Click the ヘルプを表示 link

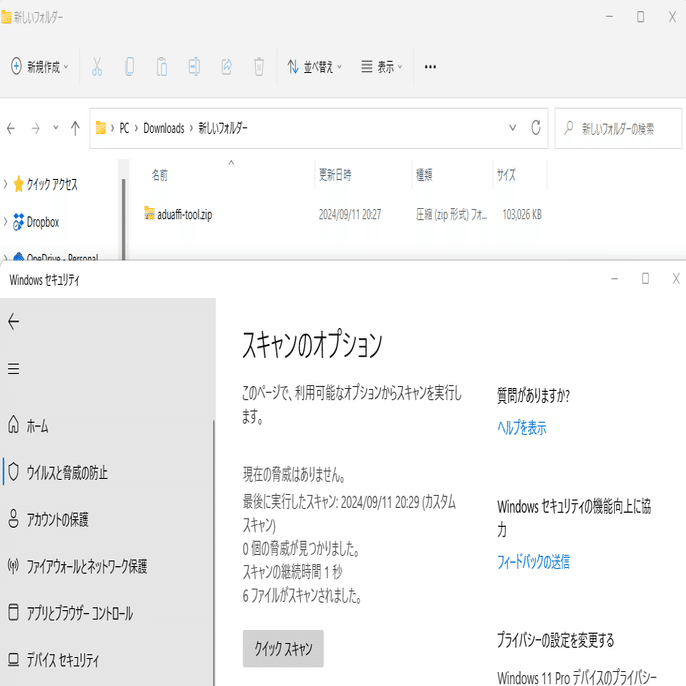(522, 427)
